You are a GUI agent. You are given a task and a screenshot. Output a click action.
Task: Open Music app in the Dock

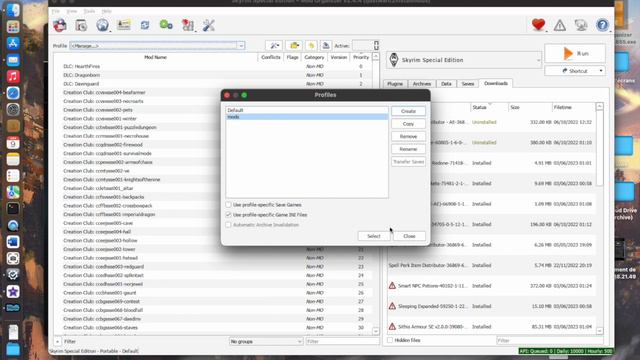coord(13,76)
